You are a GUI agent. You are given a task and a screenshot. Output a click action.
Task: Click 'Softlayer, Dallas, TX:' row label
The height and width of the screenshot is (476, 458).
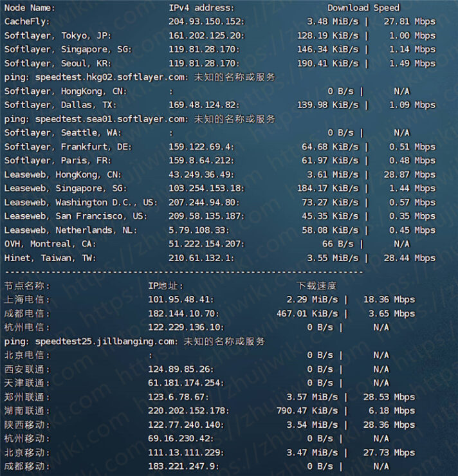pyautogui.click(x=60, y=105)
